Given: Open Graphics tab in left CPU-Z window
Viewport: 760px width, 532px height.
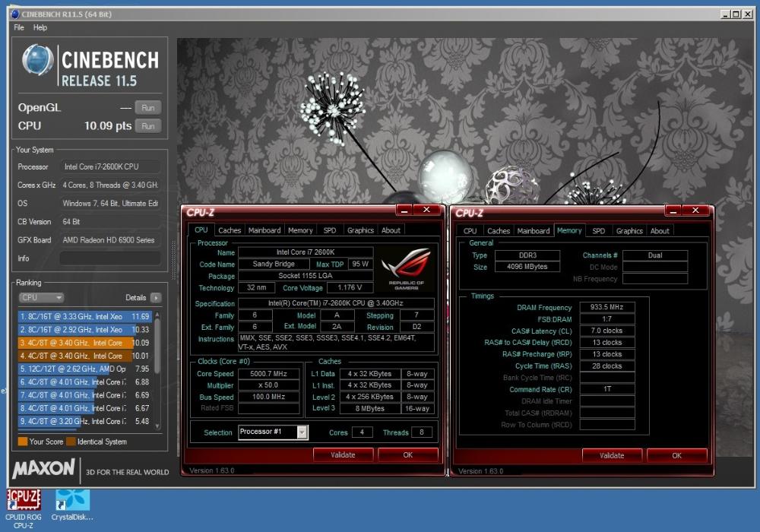Looking at the screenshot, I should click(x=360, y=230).
